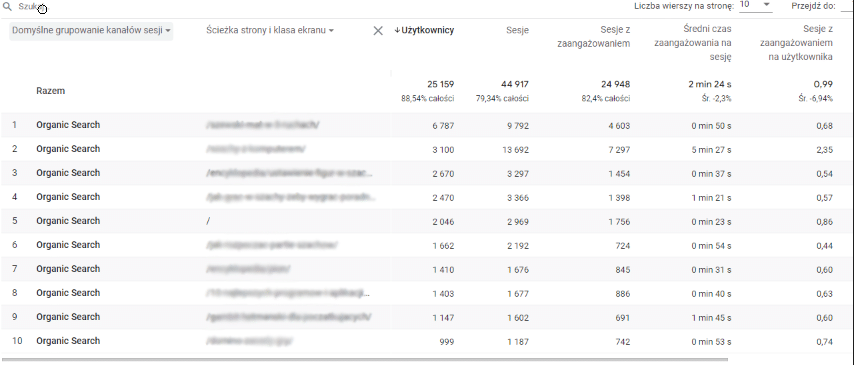Click the root path / in row 5
854x365 pixels.
(x=208, y=221)
